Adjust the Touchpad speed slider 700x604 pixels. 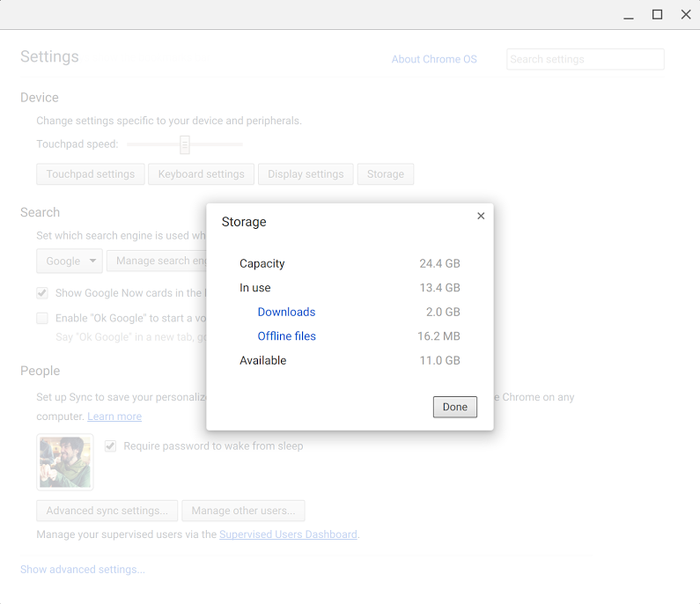[184, 144]
